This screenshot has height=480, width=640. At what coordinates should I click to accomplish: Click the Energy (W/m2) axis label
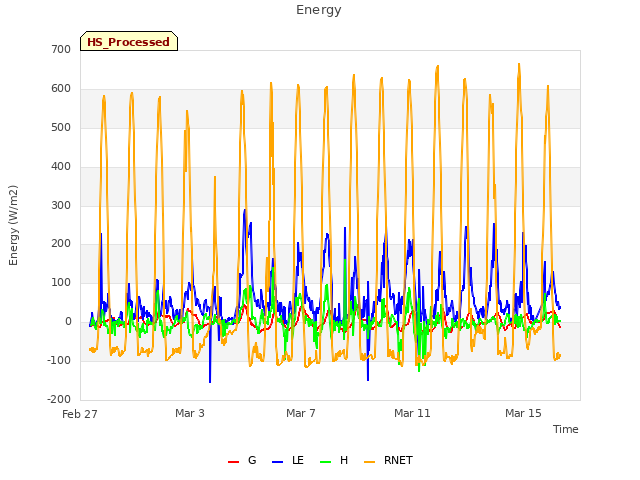coord(13,225)
